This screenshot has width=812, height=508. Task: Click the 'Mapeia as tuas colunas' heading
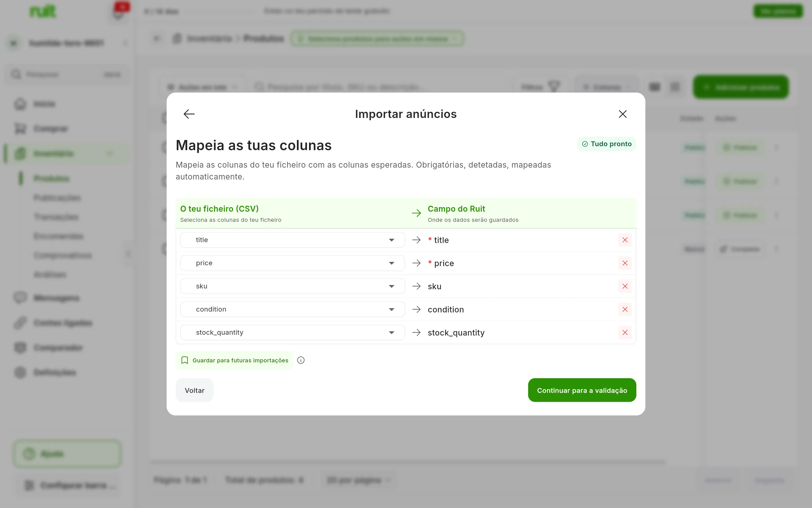point(254,145)
